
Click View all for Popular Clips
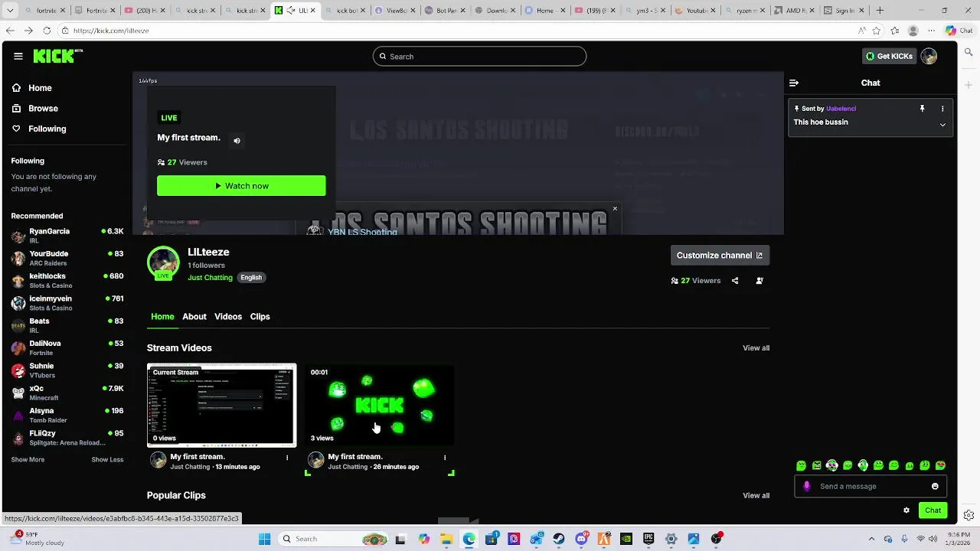tap(756, 496)
